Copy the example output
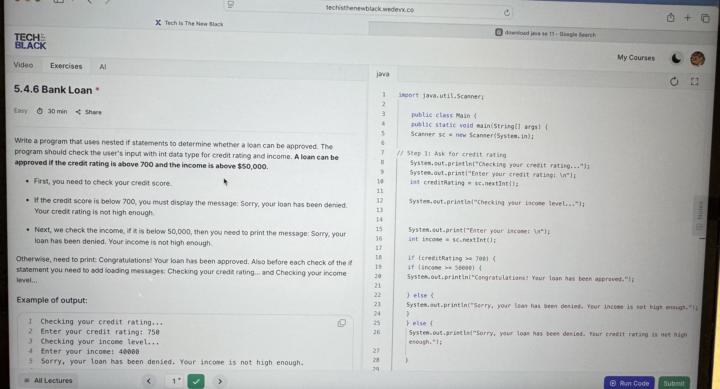The width and height of the screenshot is (720, 389). click(342, 323)
